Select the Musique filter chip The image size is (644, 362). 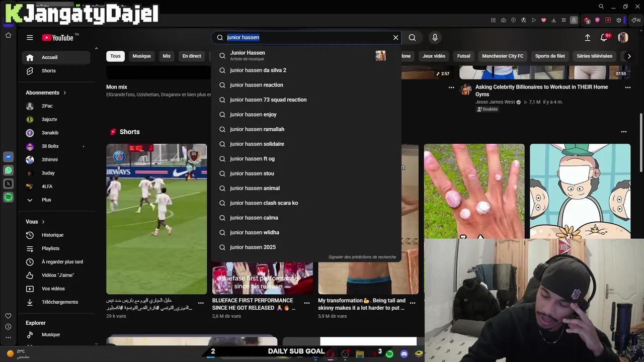[141, 56]
